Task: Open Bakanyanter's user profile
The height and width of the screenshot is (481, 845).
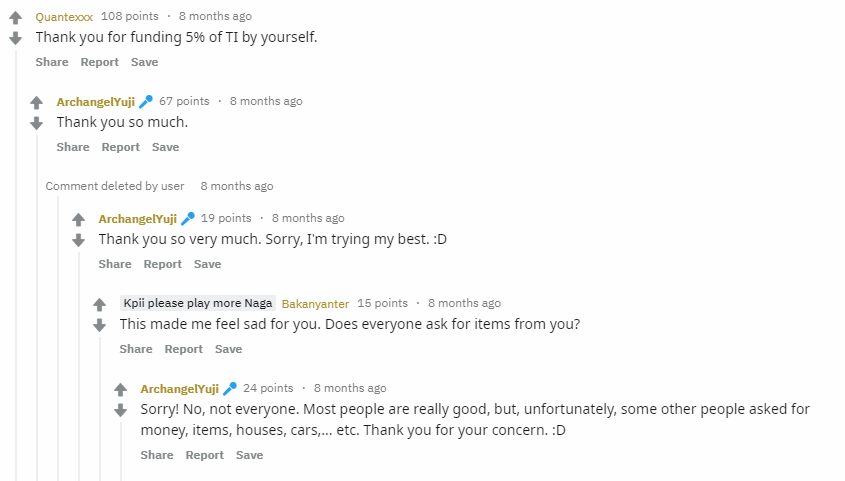Action: [x=315, y=304]
